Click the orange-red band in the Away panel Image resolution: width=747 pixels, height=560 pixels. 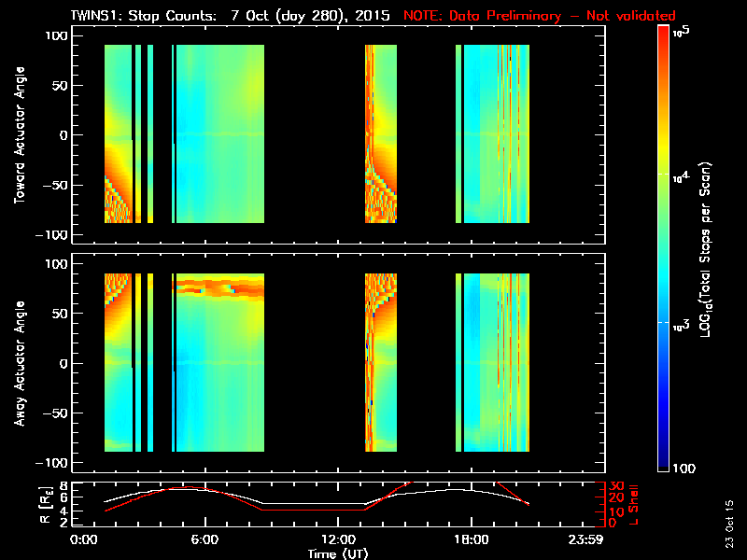click(x=224, y=287)
